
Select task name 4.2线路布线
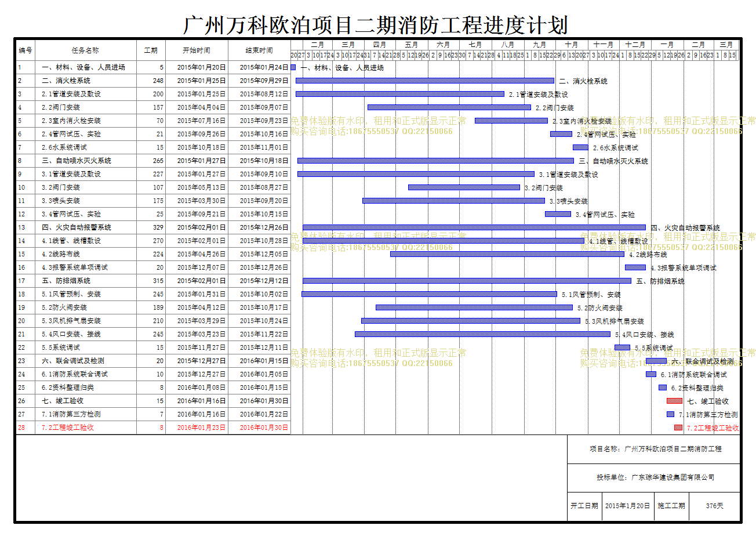point(60,254)
